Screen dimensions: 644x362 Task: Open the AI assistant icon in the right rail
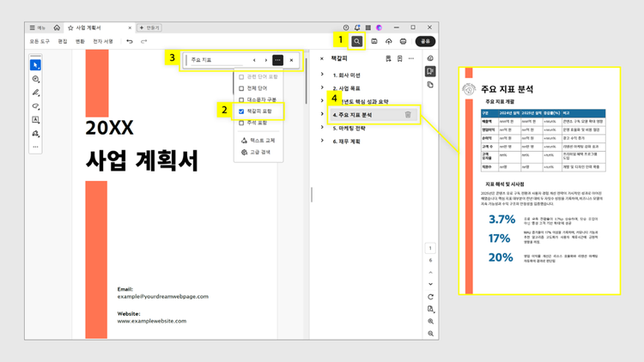click(x=430, y=58)
